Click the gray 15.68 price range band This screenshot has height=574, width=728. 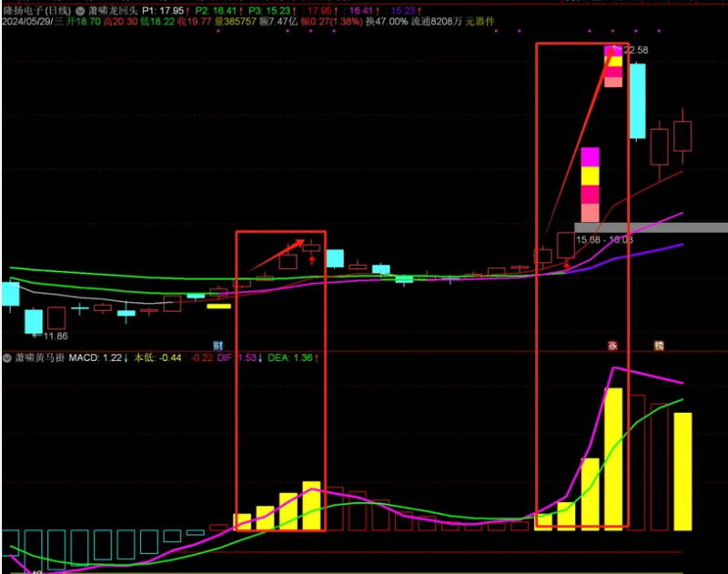(x=651, y=227)
